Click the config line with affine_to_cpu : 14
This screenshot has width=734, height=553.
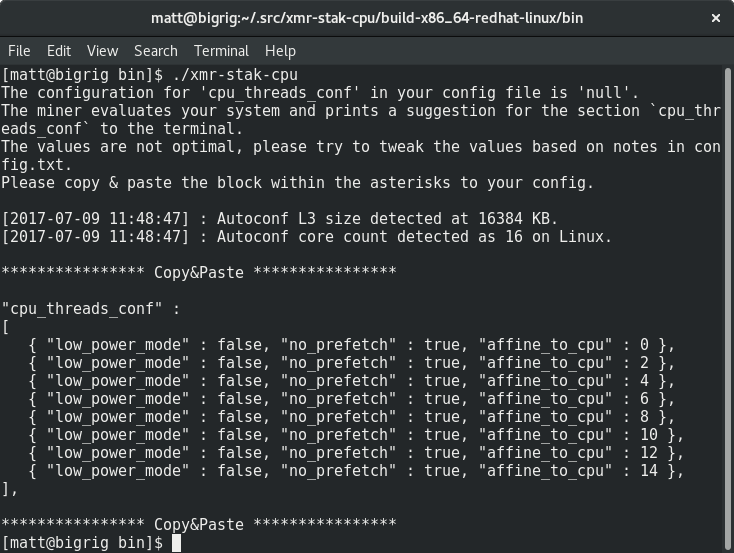click(356, 471)
